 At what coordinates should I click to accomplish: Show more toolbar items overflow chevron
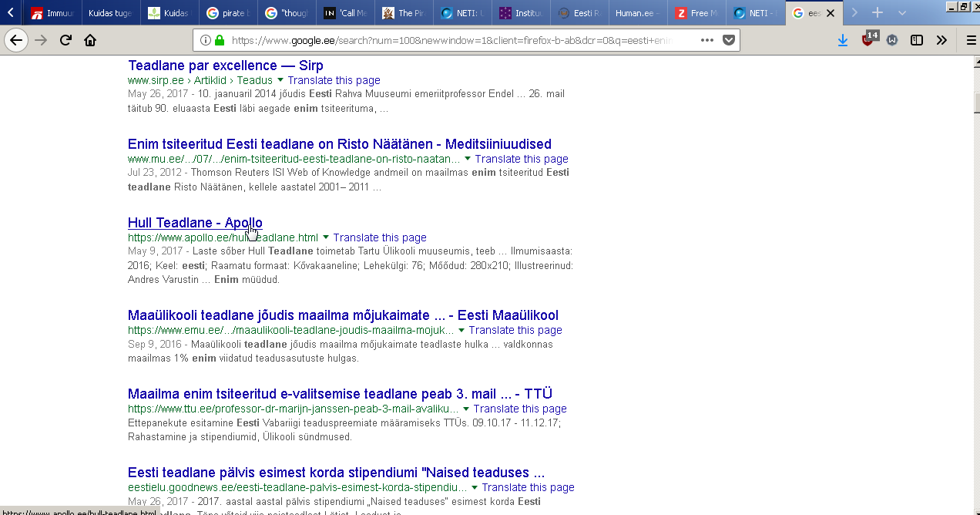[x=941, y=40]
